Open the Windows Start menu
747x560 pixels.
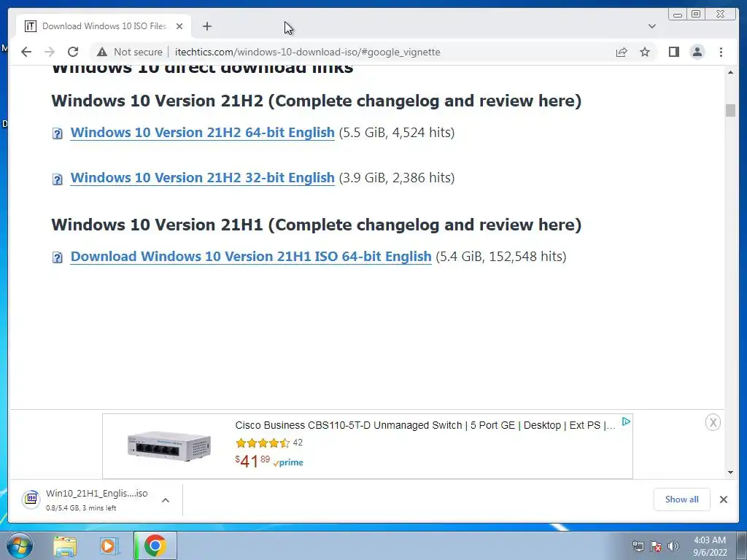pos(19,545)
